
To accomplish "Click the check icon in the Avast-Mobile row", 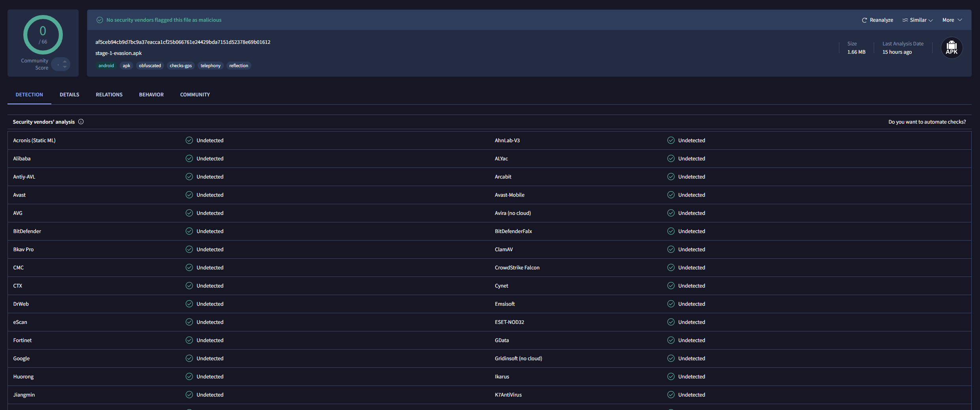I will tap(671, 195).
